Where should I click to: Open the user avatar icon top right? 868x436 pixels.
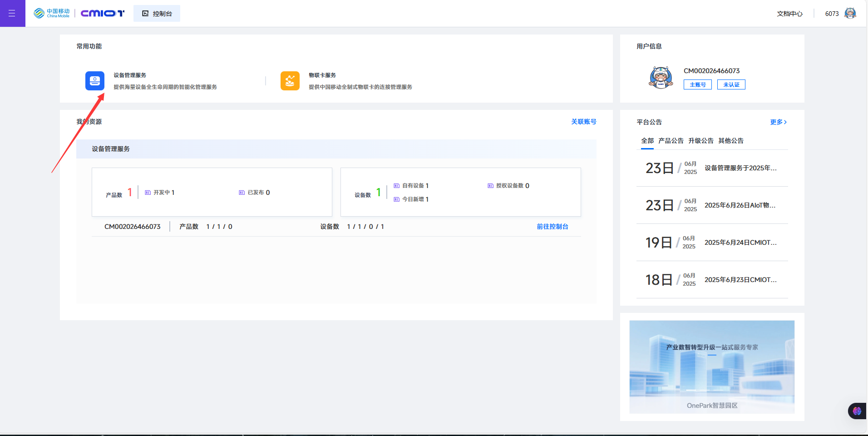851,13
